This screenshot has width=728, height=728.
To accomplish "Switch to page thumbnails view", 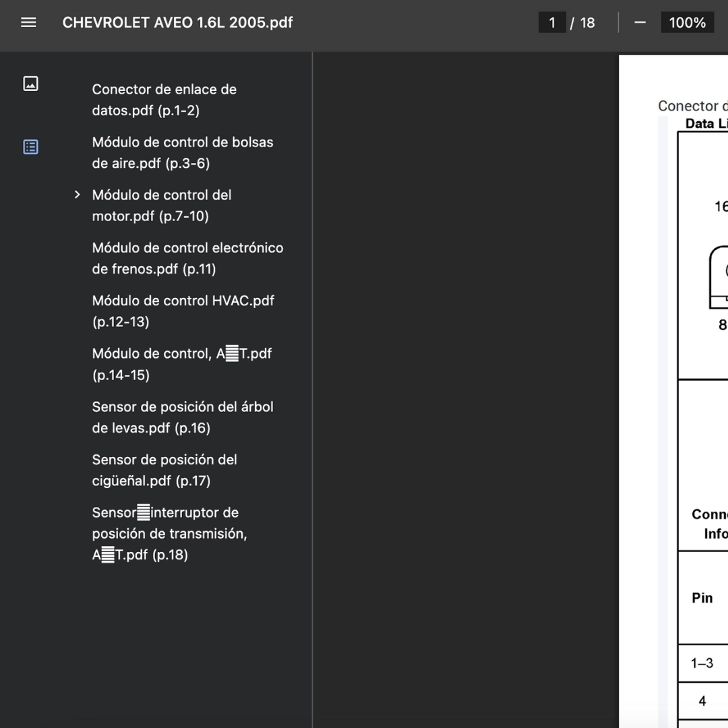I will (x=30, y=84).
